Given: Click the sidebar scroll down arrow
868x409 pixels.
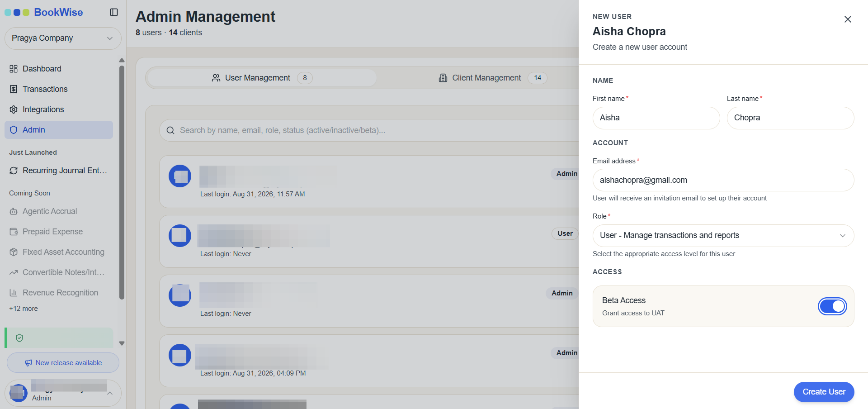Looking at the screenshot, I should [122, 343].
